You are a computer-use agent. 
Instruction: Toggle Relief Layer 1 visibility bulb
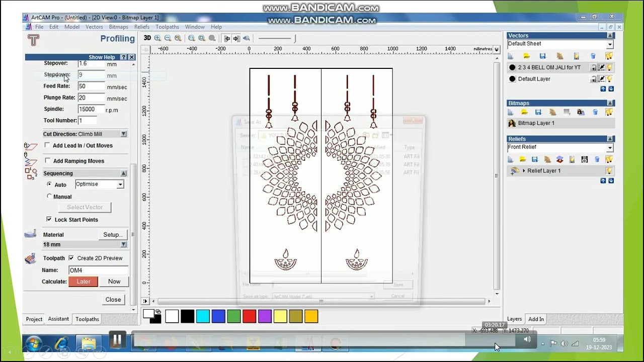tap(609, 171)
